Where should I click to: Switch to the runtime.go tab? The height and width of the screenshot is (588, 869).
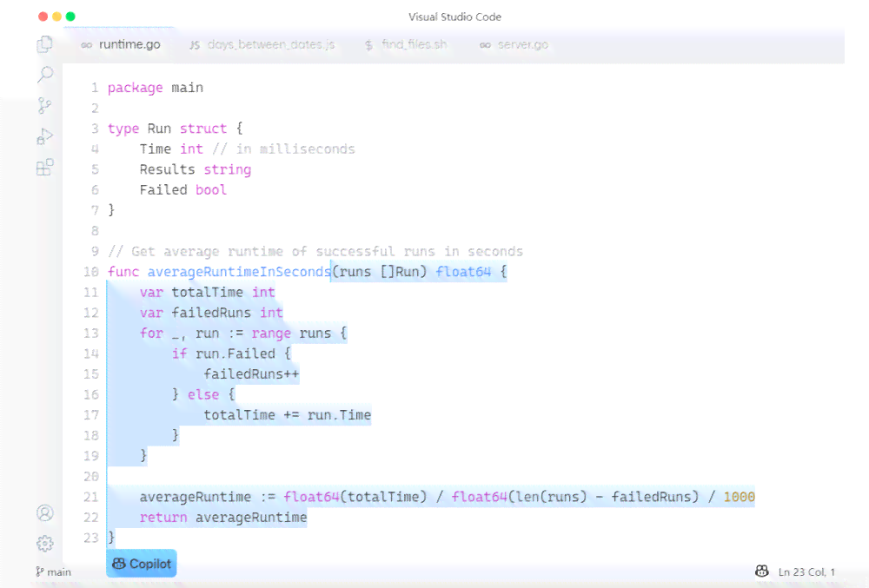[x=121, y=45]
